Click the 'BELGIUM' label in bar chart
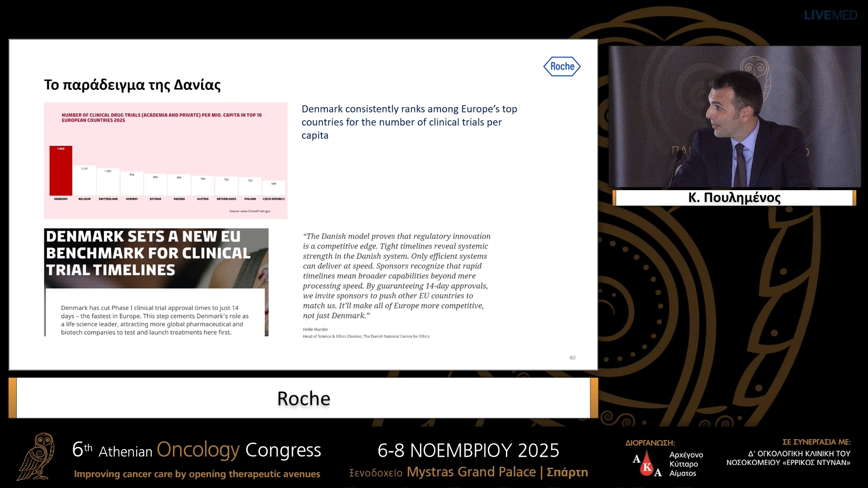868x488 pixels. pos(85,199)
